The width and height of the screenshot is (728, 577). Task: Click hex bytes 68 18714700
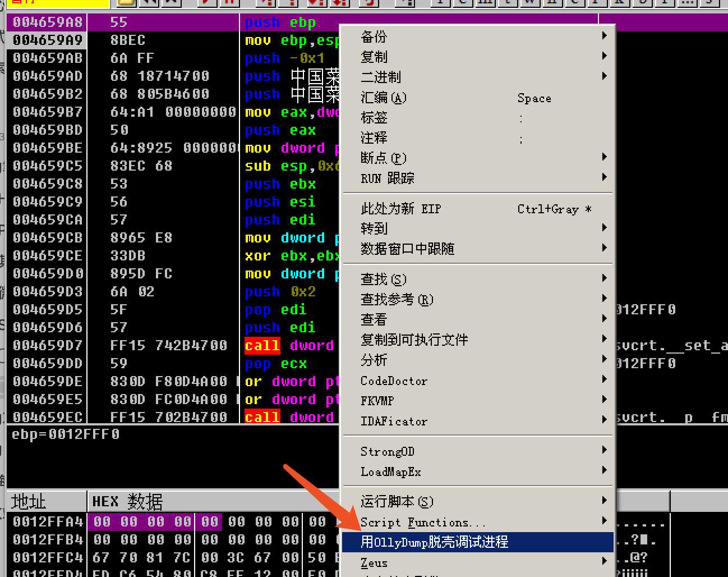160,76
